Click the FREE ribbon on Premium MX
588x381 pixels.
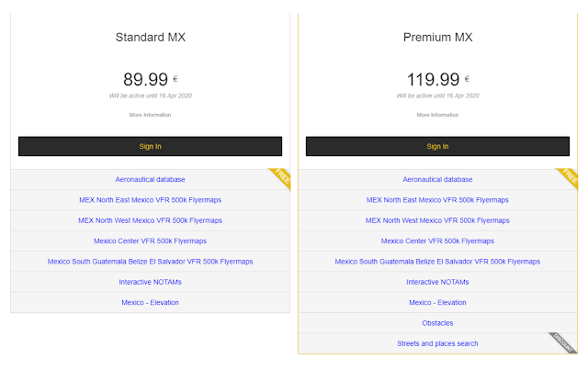pyautogui.click(x=568, y=178)
